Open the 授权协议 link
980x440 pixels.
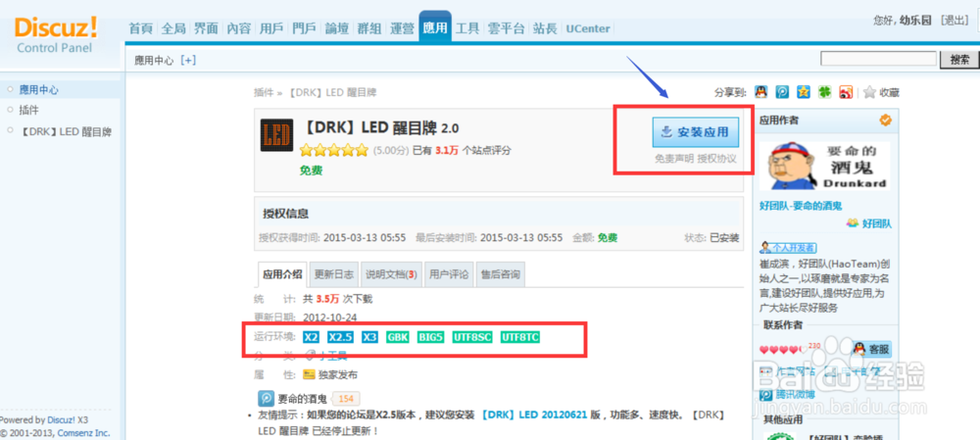717,159
